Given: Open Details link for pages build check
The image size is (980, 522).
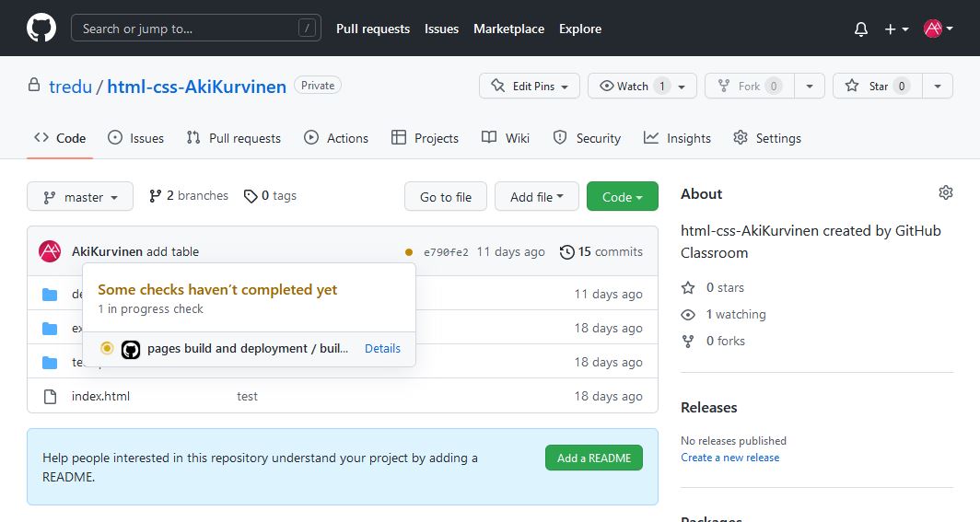Looking at the screenshot, I should (382, 349).
